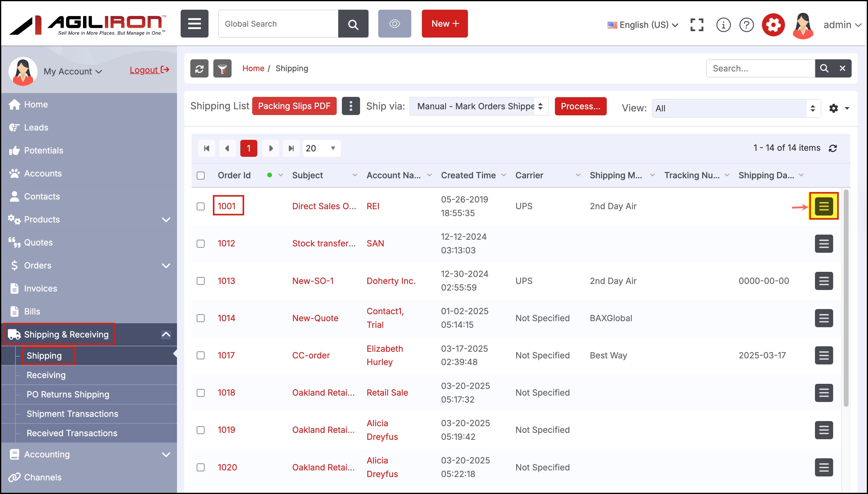Image resolution: width=868 pixels, height=494 pixels.
Task: Click the refresh icon beside breadcrumb
Action: 199,68
